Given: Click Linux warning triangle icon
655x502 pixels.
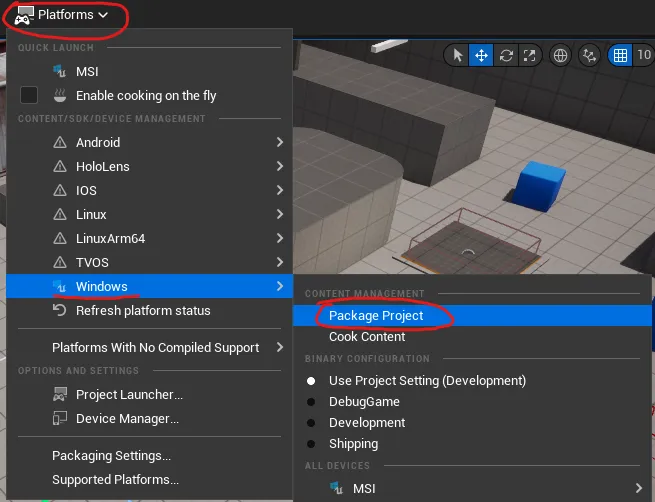Looking at the screenshot, I should [x=60, y=215].
